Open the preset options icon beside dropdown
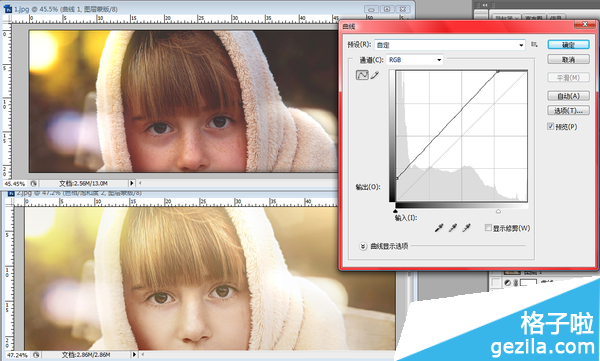The width and height of the screenshot is (600, 361). click(x=534, y=45)
